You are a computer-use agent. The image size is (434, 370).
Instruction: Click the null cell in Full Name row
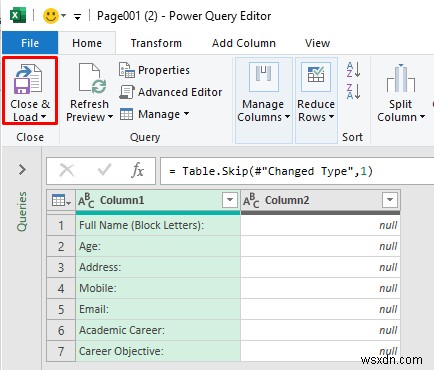[x=320, y=225]
